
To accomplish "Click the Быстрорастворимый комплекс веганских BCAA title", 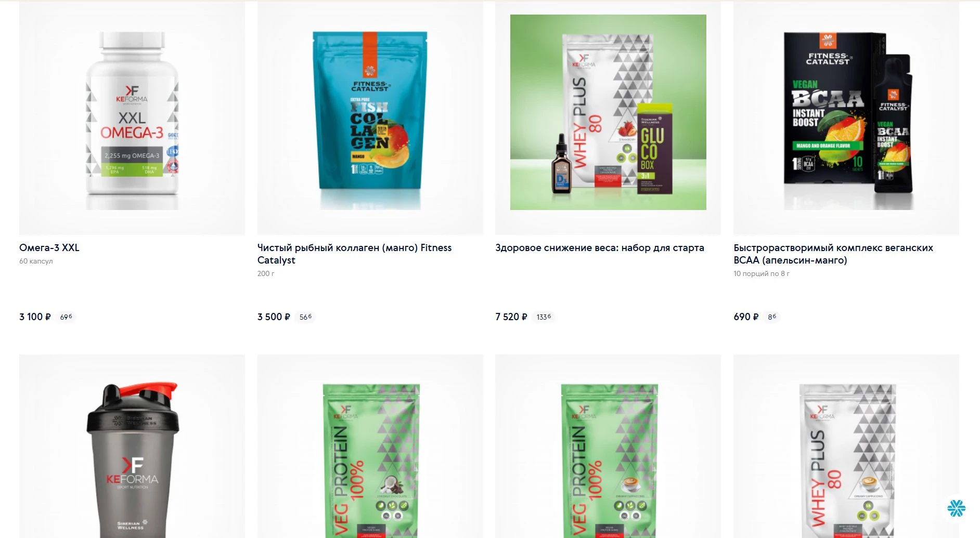I will point(833,254).
